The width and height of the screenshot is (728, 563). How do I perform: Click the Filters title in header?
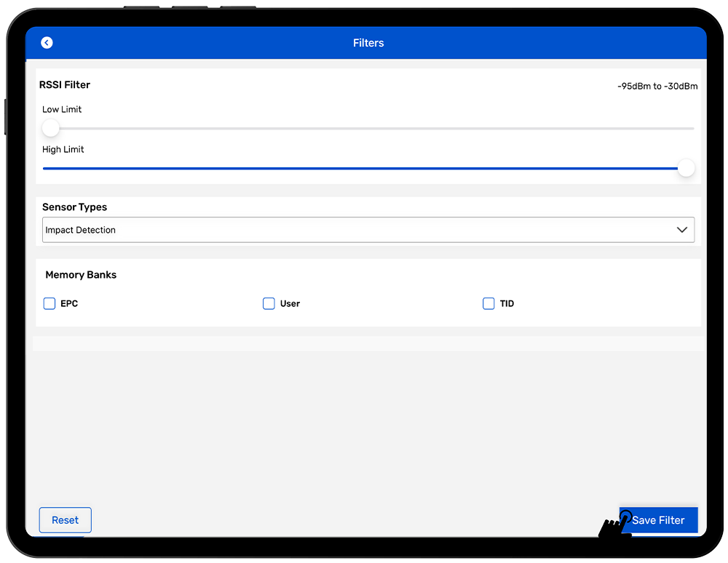pos(368,43)
